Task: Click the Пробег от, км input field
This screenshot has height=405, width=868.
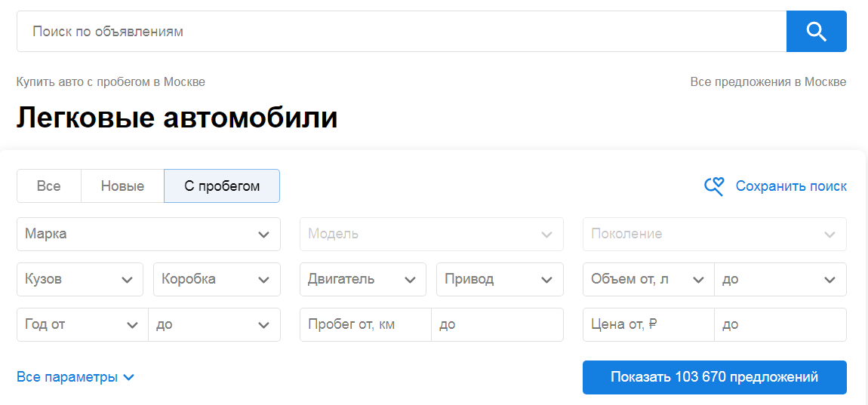Action: (x=365, y=325)
